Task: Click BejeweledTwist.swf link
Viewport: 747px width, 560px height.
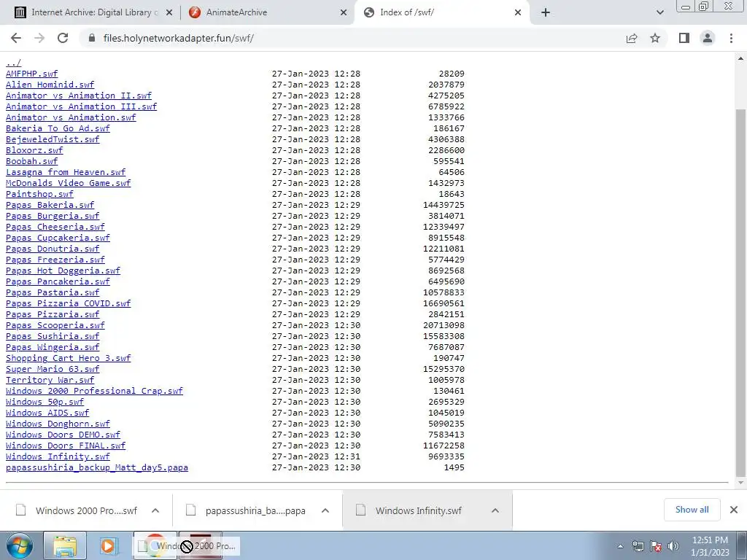Action: 53,139
